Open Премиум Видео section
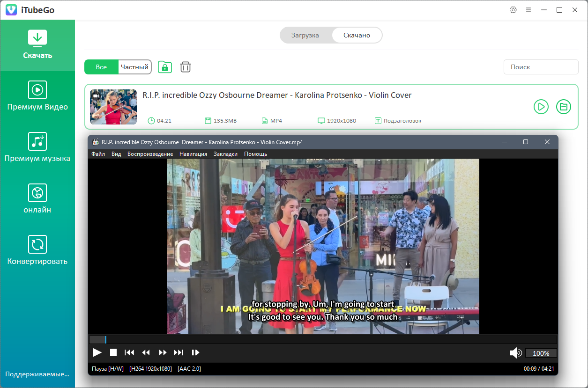Screen dimensions: 588x388 pos(37,97)
